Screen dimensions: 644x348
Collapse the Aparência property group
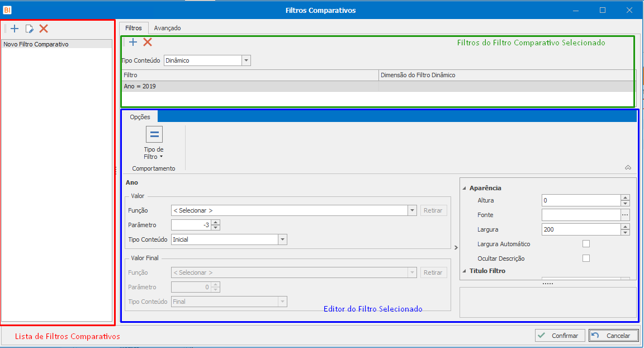pos(465,188)
